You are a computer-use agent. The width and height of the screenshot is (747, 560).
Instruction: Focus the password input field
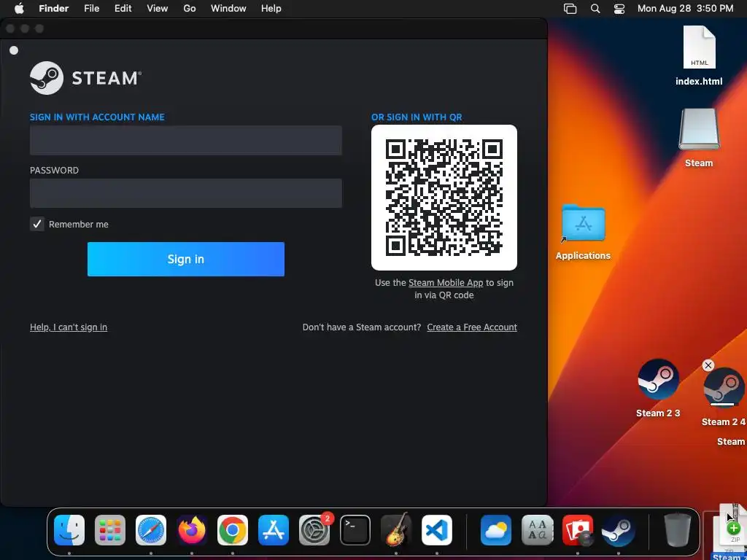tap(186, 193)
